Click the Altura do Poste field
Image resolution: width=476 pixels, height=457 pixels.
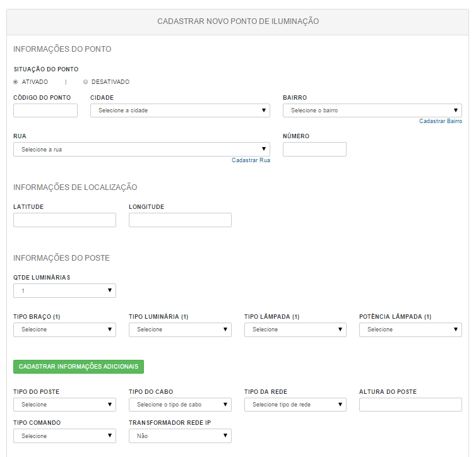point(410,405)
